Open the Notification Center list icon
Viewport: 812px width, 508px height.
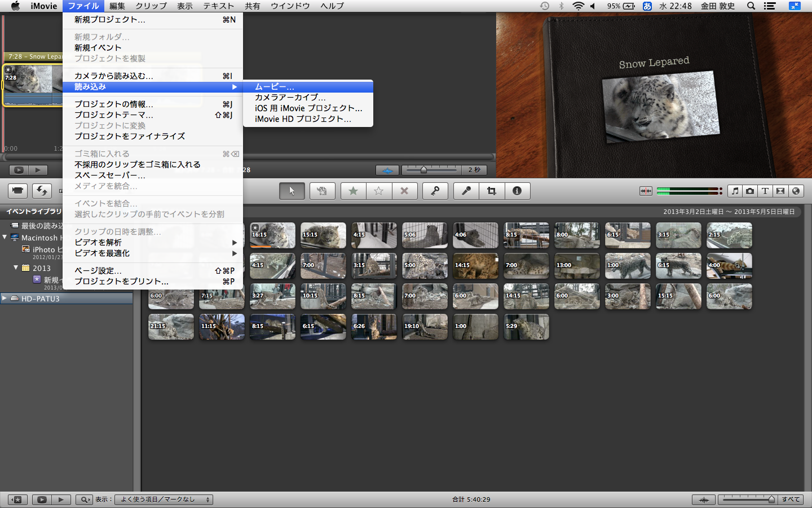tap(770, 6)
